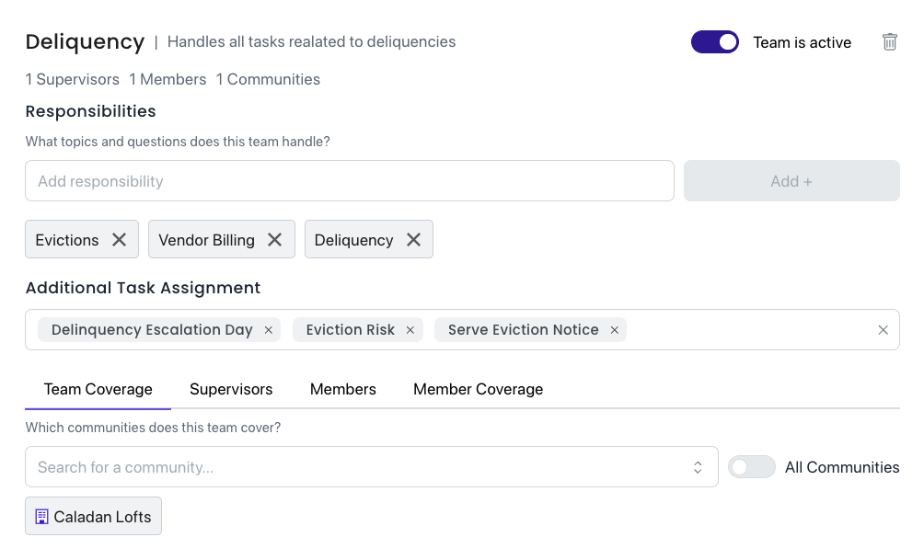The width and height of the screenshot is (924, 560).
Task: Expand the community dropdown chevrons
Action: click(698, 467)
